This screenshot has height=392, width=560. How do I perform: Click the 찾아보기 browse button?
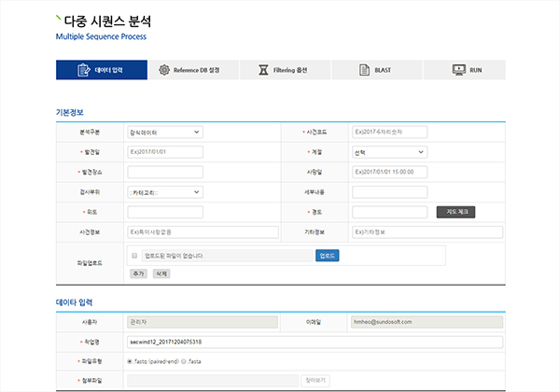click(x=315, y=381)
